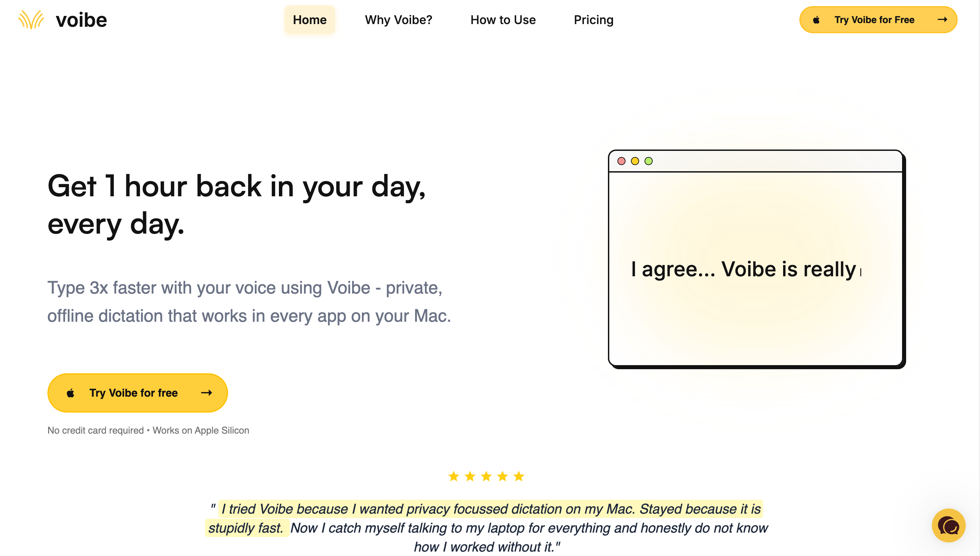Click the first star of the rating
Viewport: 980px width, 556px height.
pyautogui.click(x=454, y=476)
